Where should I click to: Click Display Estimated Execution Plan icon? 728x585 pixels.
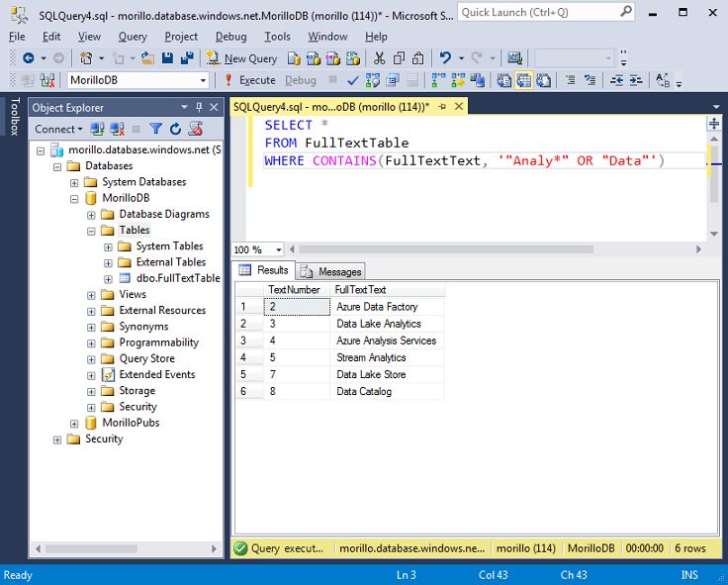coord(372,80)
